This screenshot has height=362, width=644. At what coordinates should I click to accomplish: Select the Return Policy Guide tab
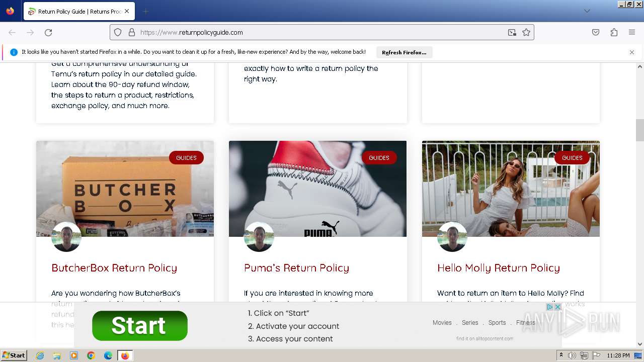79,11
